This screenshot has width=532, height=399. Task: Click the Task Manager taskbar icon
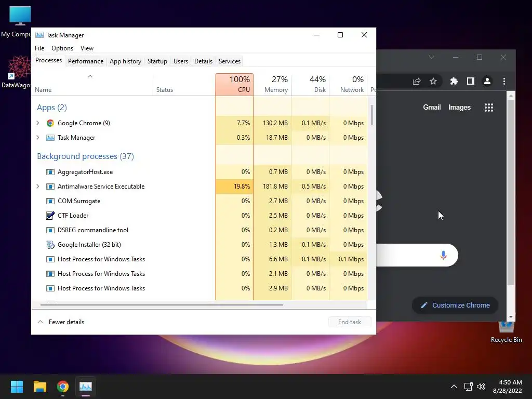click(x=86, y=387)
